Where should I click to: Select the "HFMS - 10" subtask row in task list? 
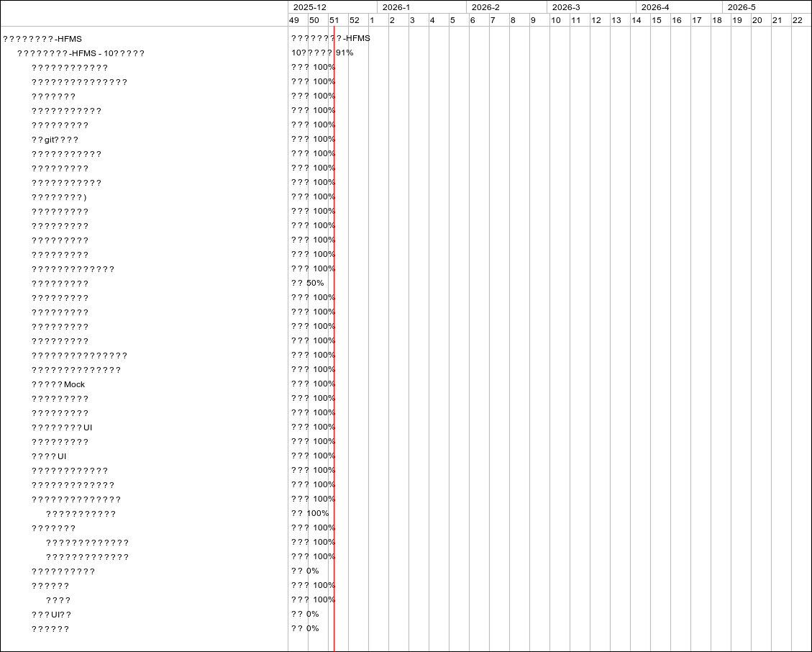coord(81,53)
